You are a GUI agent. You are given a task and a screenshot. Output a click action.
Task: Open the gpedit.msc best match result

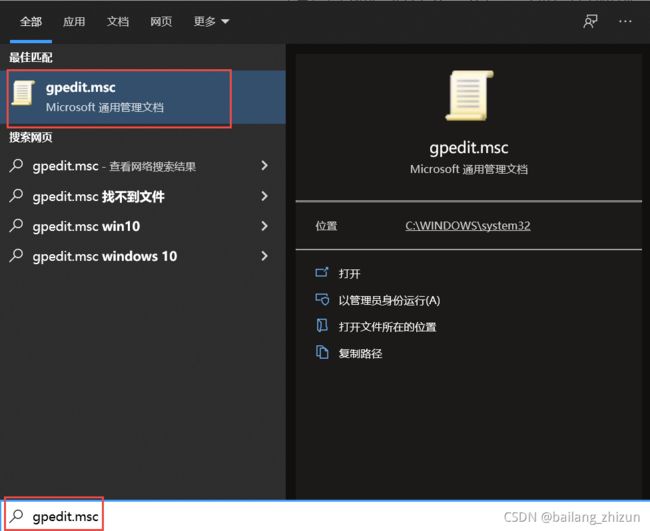coord(143,97)
